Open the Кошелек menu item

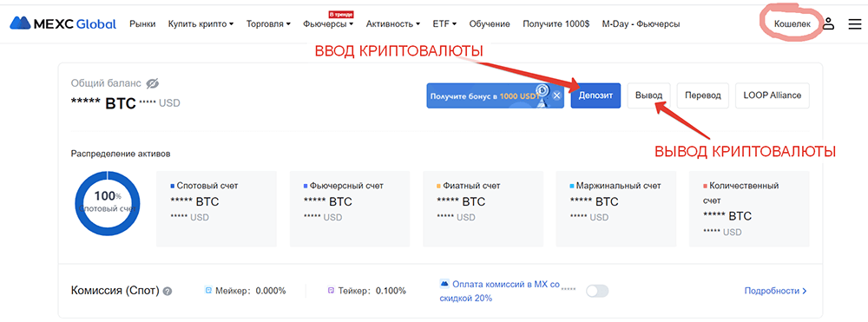pos(792,23)
